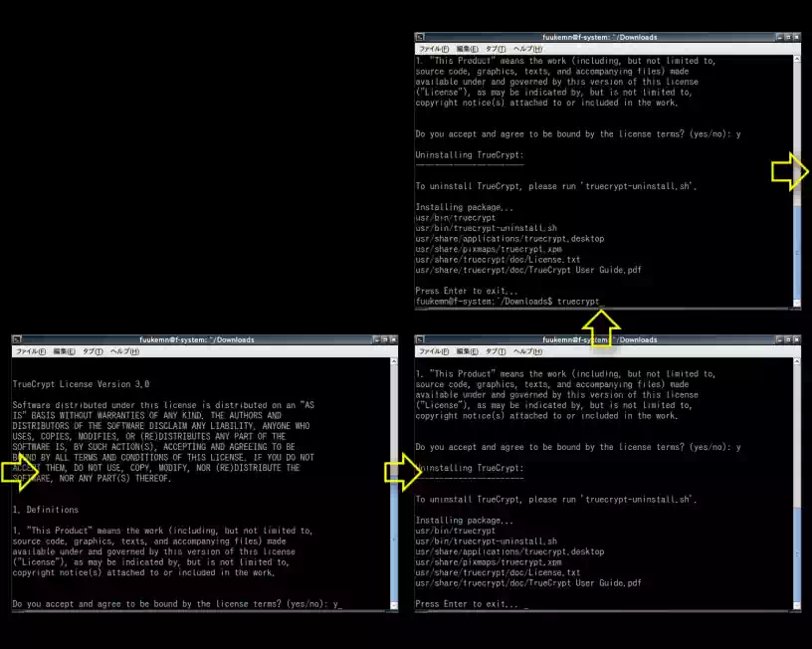Open ファイル(F) menu in the TrueCrypt License Version window
812x649 pixels.
(31, 351)
